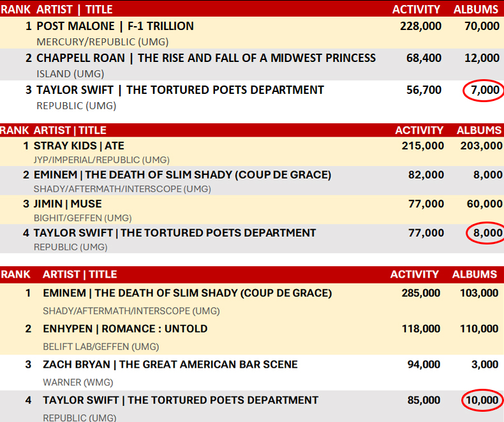
Task: Click the ALBUMS header above Post Malone's 70,000
Action: (x=476, y=10)
